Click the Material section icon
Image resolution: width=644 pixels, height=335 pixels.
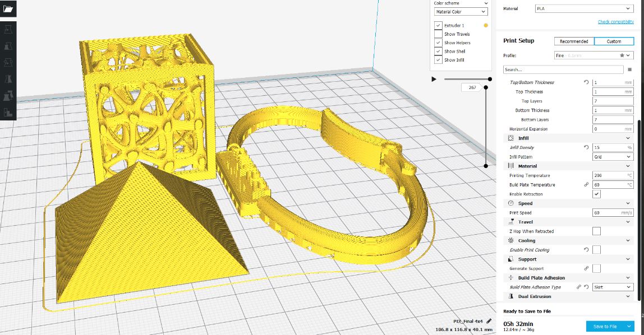511,166
